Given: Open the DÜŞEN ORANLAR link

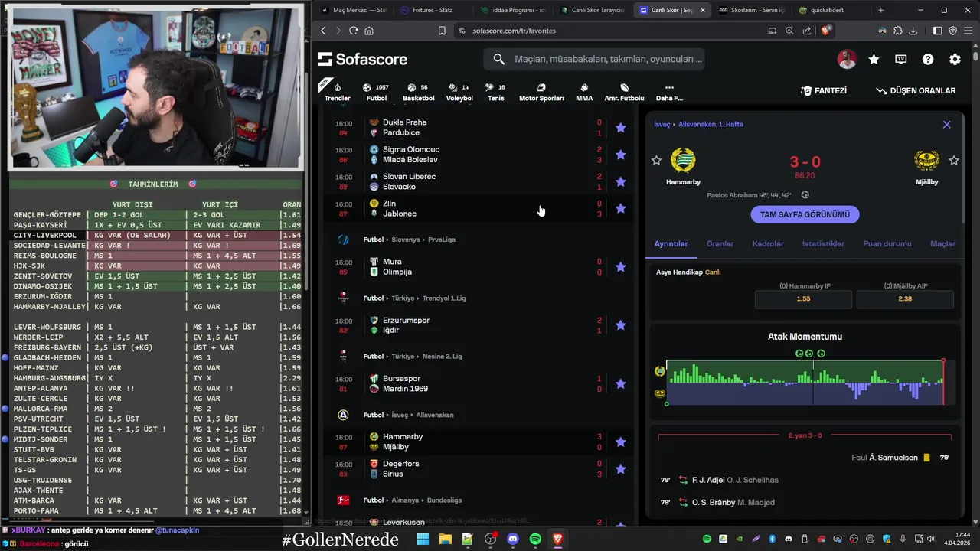Looking at the screenshot, I should (x=916, y=90).
